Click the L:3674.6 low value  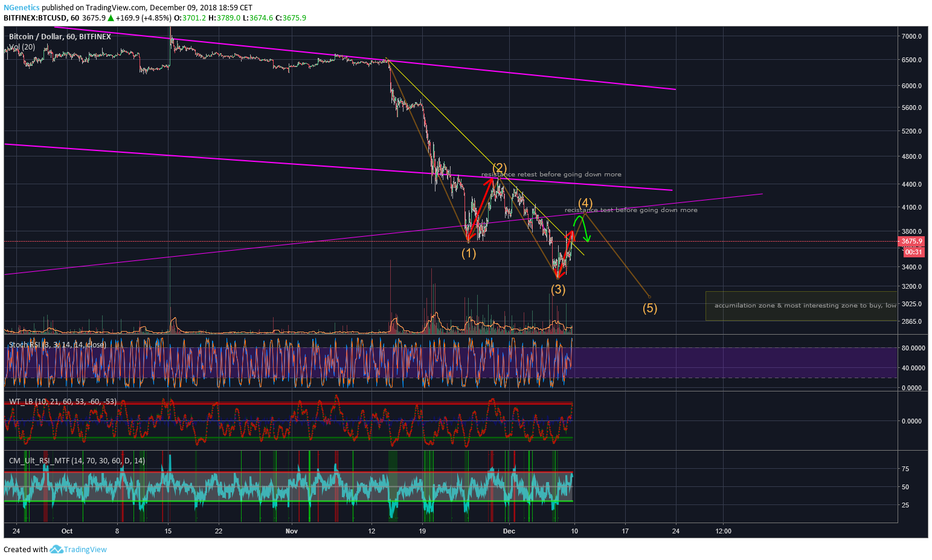tap(258, 18)
